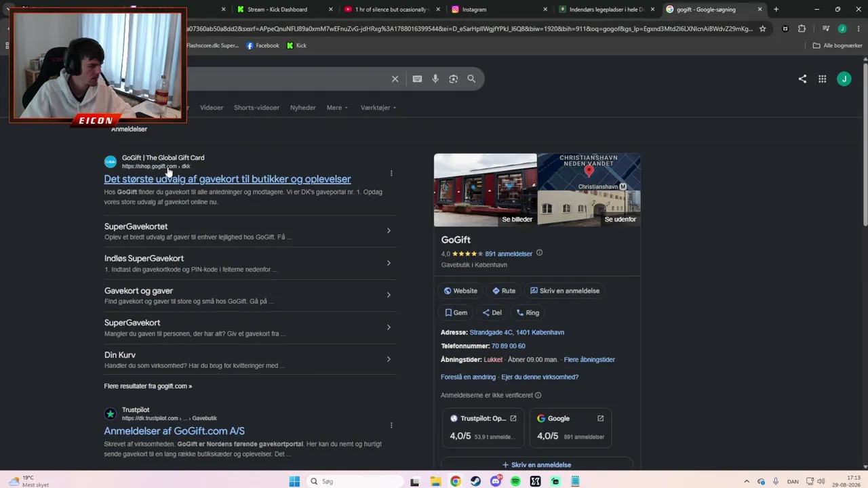Open more options for the Trustpilot result
Viewport: 868px width, 488px height.
tap(391, 426)
